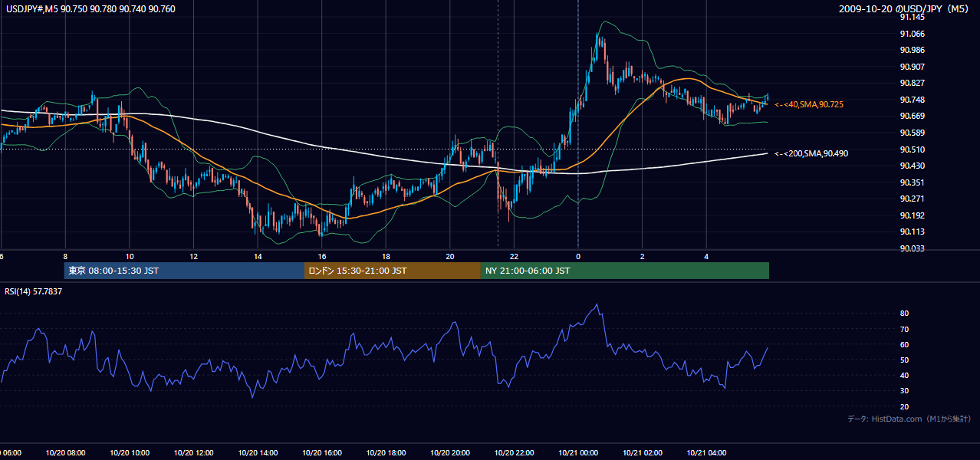Screen dimensions: 980x460
Task: Click the 90.351 price axis label
Action: (912, 182)
